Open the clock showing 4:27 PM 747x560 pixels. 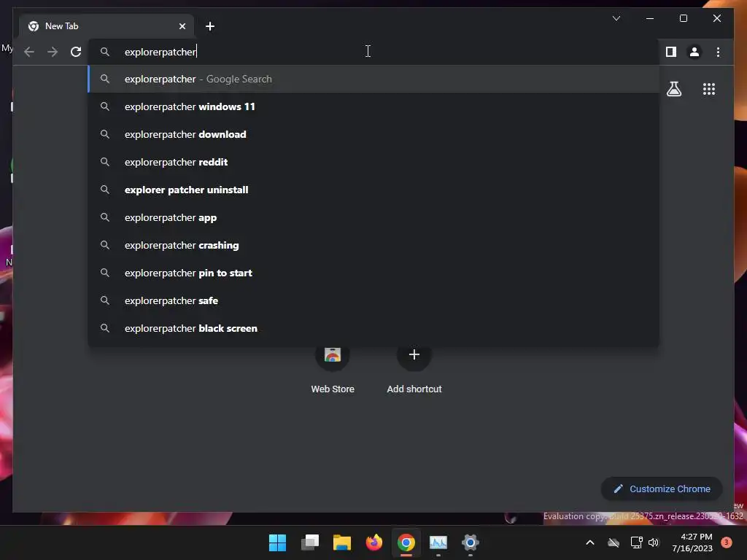[692, 542]
